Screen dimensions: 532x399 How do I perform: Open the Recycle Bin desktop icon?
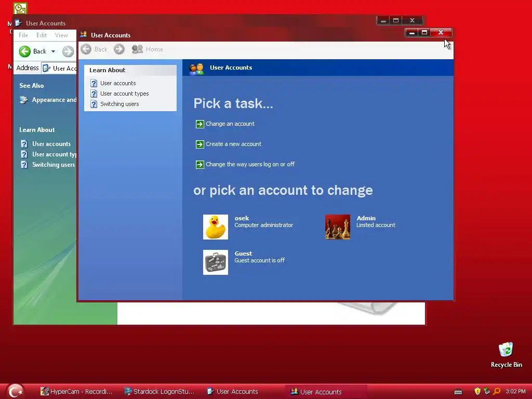(x=506, y=355)
